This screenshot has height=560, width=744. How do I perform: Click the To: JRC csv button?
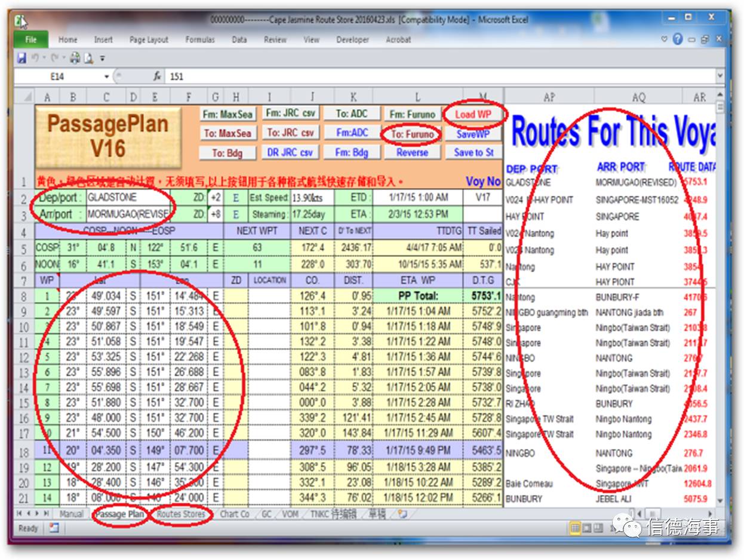click(x=290, y=133)
